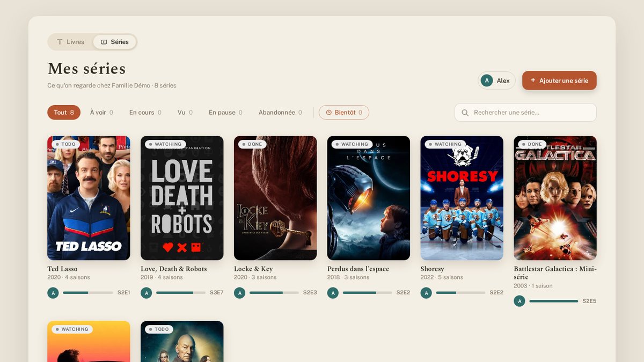Image resolution: width=644 pixels, height=362 pixels.
Task: Click Battlestar Galactica : Mini-série title
Action: pyautogui.click(x=555, y=273)
